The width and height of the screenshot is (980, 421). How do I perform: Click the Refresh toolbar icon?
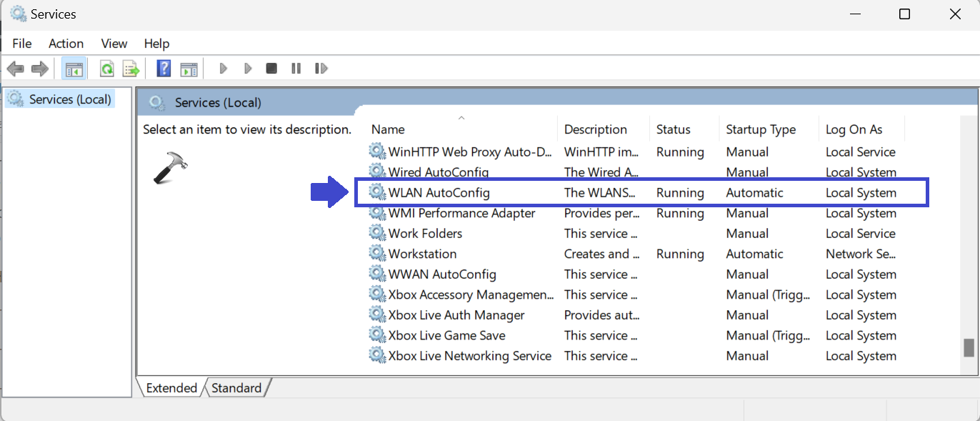click(106, 69)
